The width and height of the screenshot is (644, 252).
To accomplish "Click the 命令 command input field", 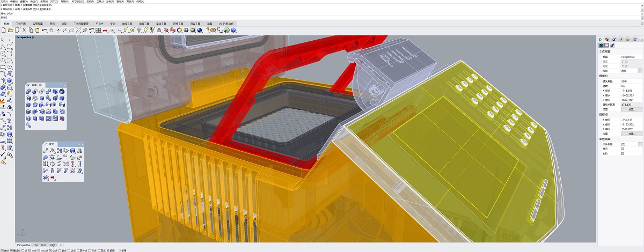I will click(322, 18).
